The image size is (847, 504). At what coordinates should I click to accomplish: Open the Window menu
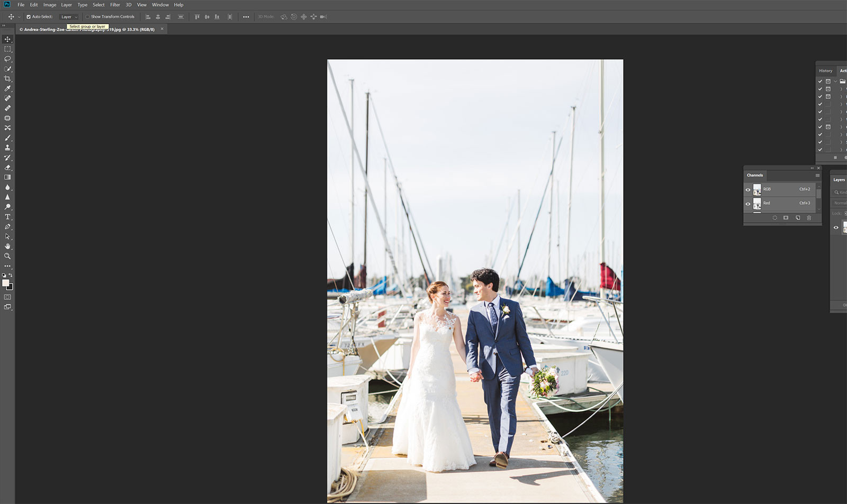(x=160, y=5)
